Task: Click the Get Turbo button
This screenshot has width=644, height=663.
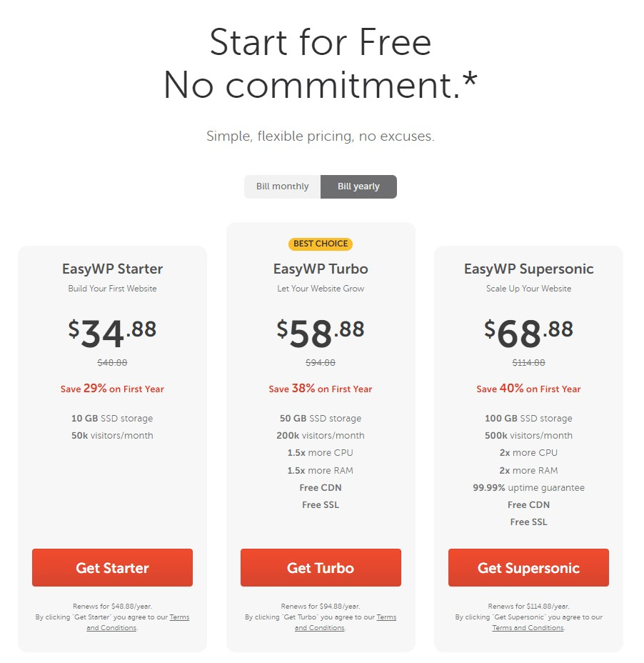Action: (x=321, y=567)
